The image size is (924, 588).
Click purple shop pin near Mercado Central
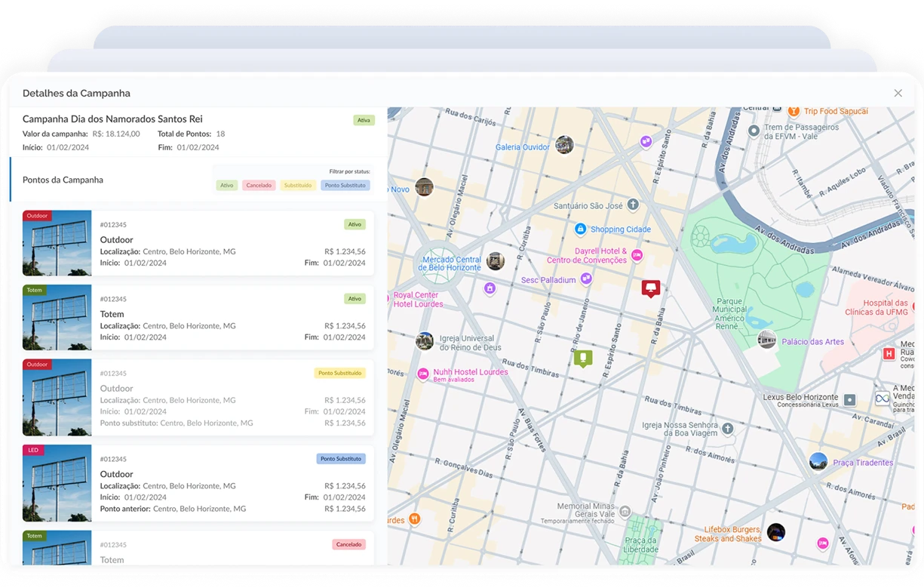(x=490, y=288)
